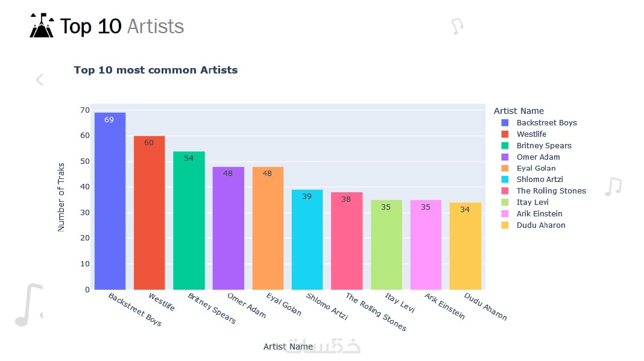644x361 pixels.
Task: Toggle Backstreet Boys legend entry
Action: [x=539, y=122]
